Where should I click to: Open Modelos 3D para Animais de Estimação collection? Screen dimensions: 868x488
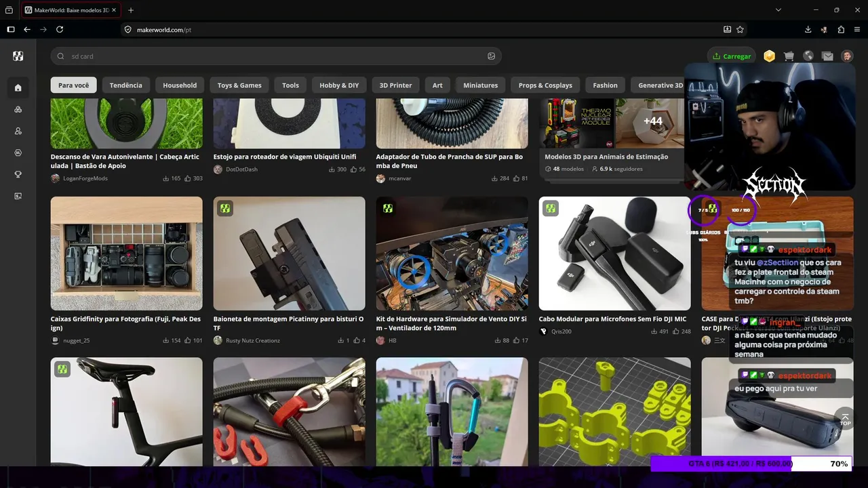pos(606,157)
